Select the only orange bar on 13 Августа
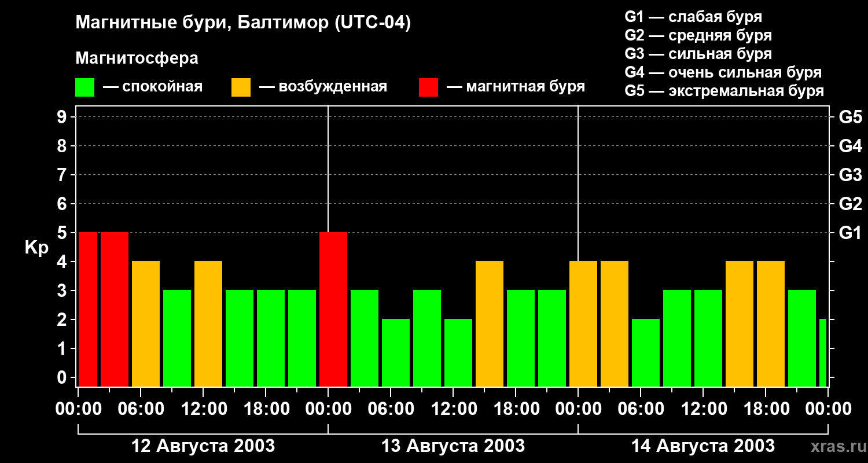868x463 pixels. (490, 324)
